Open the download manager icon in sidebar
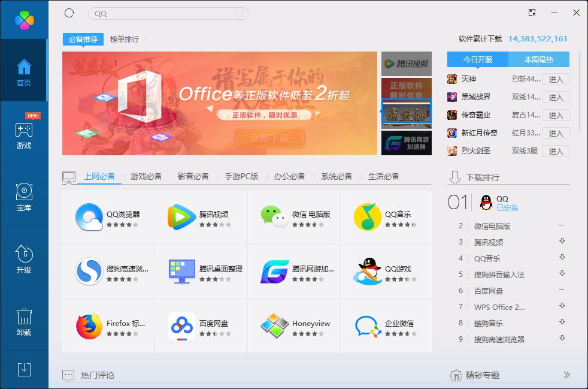The image size is (588, 389). tap(24, 369)
